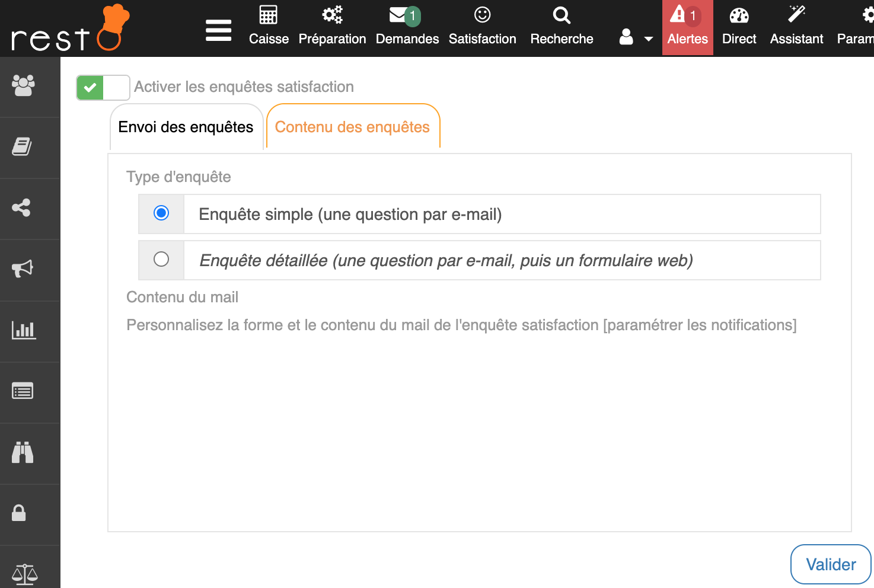Toggle Activer les enquêtes satisfaction switch
The image size is (874, 588).
[103, 88]
